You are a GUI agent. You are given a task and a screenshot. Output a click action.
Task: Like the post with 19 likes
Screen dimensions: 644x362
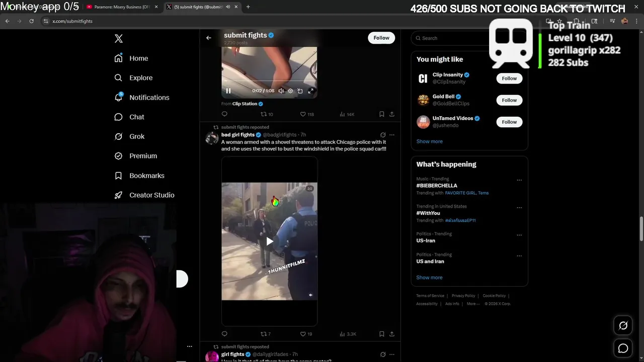pyautogui.click(x=306, y=334)
